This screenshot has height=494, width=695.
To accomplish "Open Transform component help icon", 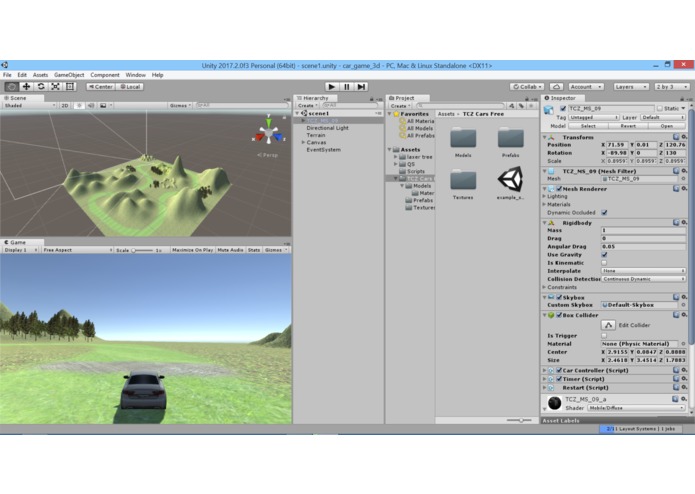I will coord(676,137).
